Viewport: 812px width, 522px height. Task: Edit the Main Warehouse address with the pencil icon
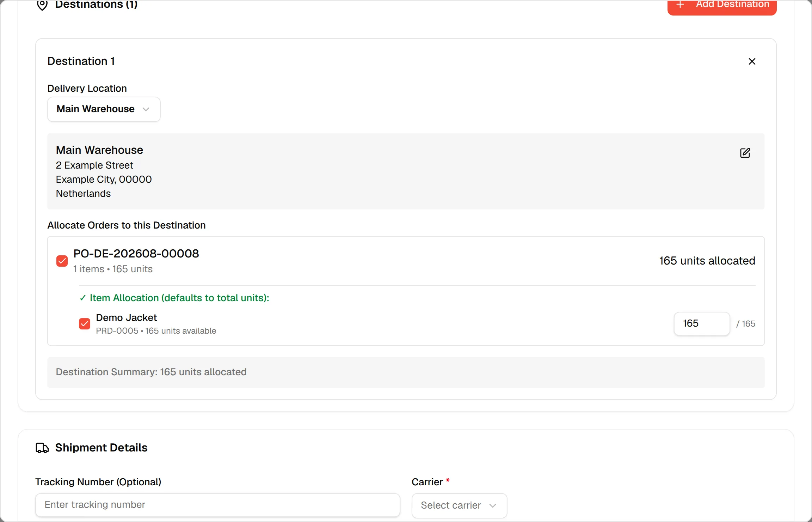[x=745, y=153]
